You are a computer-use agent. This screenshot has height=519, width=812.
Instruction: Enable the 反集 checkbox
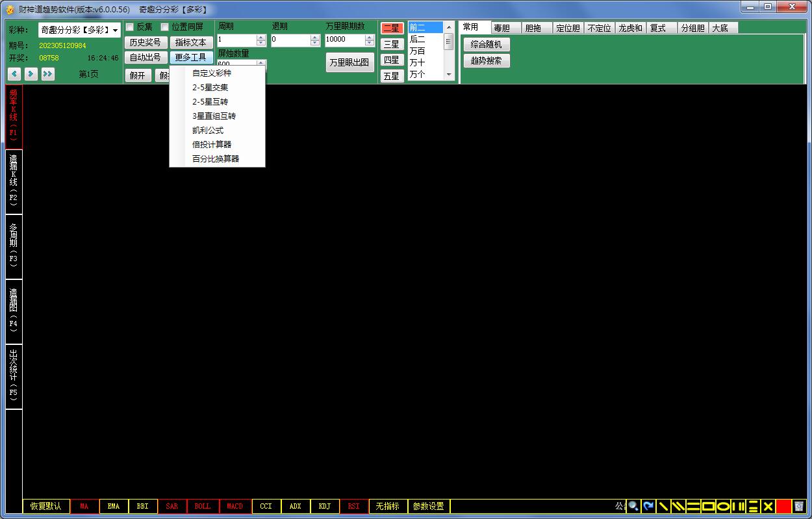[130, 27]
